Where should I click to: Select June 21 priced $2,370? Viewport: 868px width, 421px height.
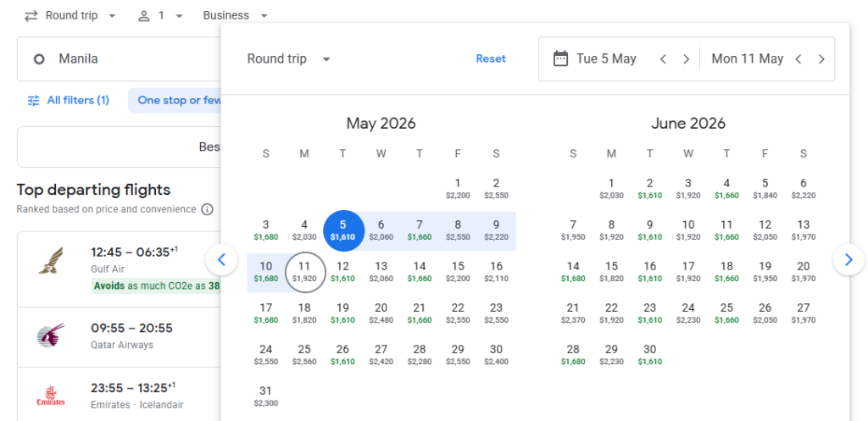(573, 313)
